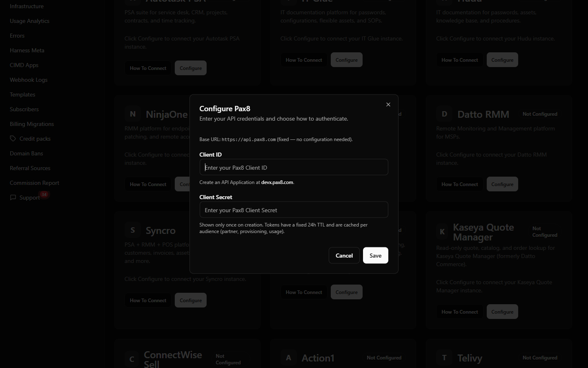Screen dimensions: 588x368
Task: Click Configure on the Datto RMM card
Action: pos(502,184)
